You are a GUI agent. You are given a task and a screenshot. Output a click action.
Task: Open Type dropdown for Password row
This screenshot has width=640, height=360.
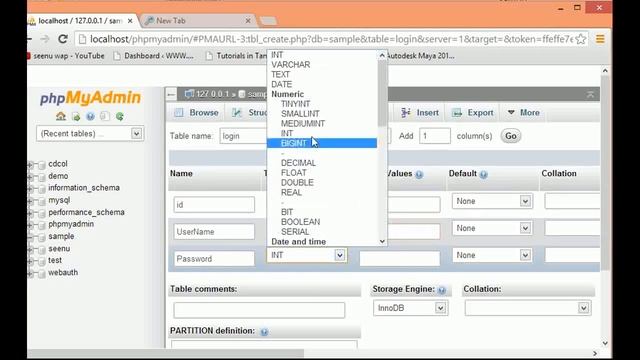point(307,255)
